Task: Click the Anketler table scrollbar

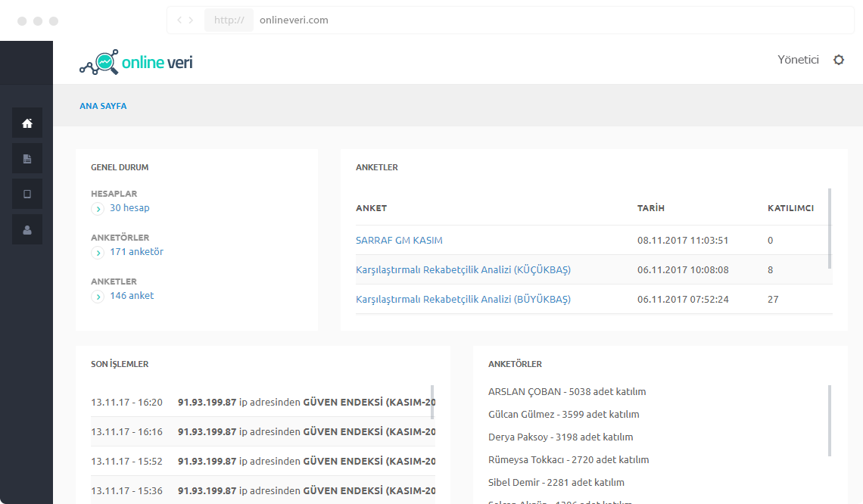Action: point(830,229)
